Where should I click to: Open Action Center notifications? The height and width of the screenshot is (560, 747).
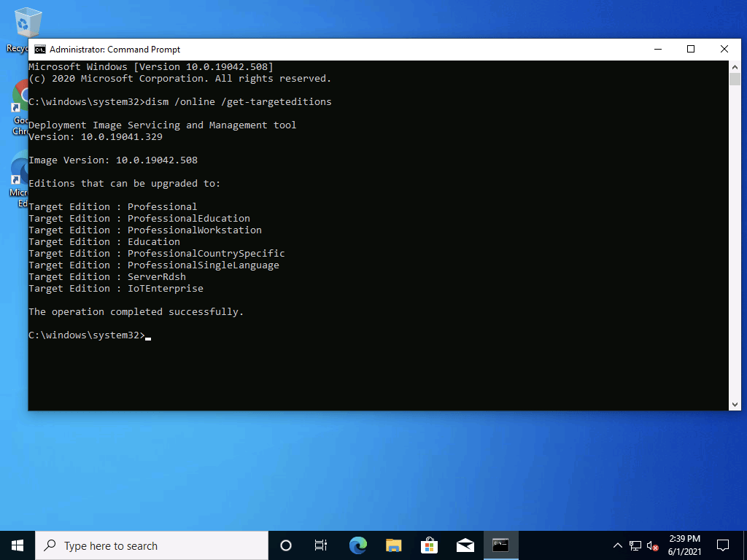722,545
